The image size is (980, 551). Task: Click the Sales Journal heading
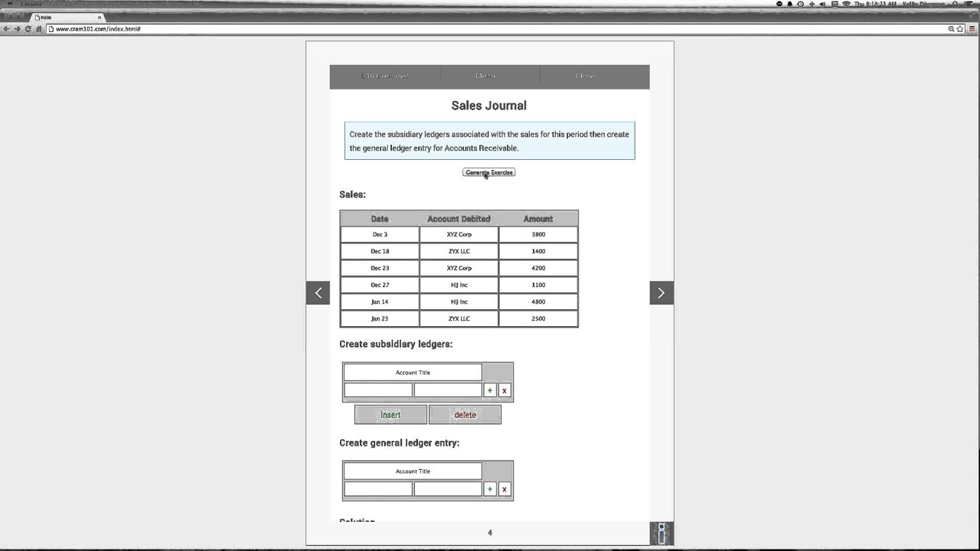pyautogui.click(x=489, y=106)
